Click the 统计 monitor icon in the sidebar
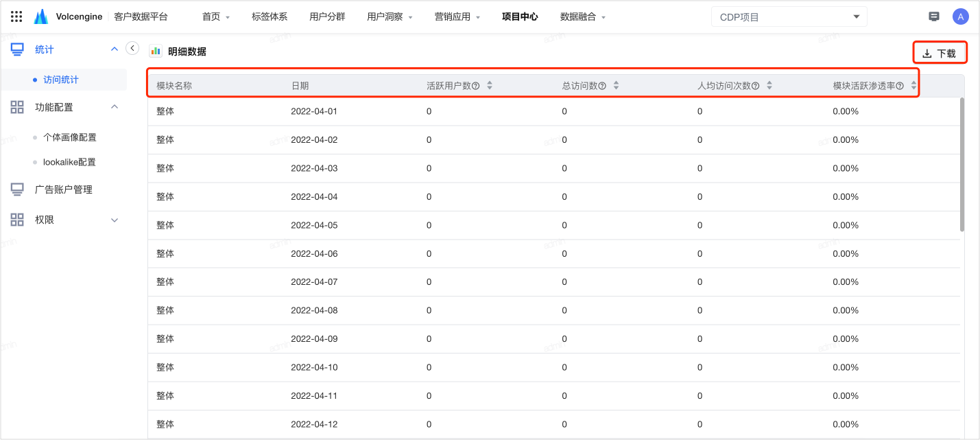This screenshot has width=980, height=440. (x=17, y=49)
